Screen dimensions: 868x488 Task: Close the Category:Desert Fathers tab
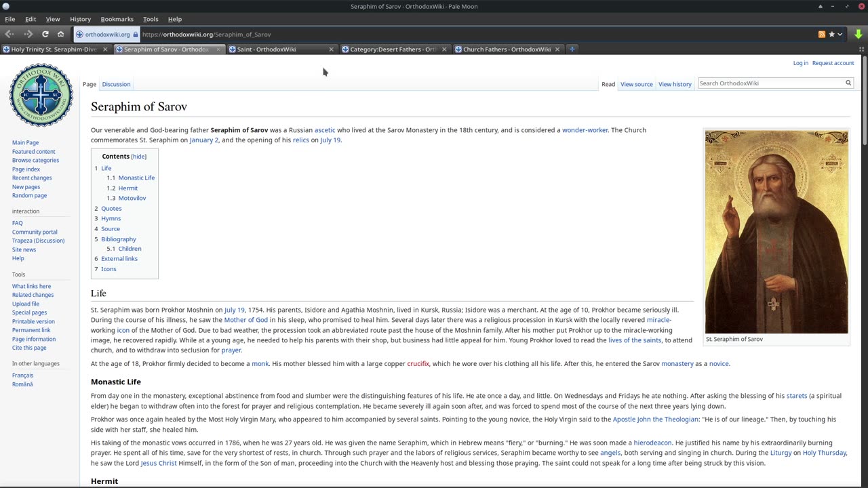pos(444,49)
